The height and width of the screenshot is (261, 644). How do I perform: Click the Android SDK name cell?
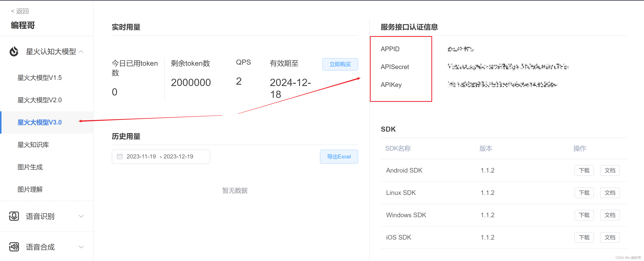pos(404,170)
